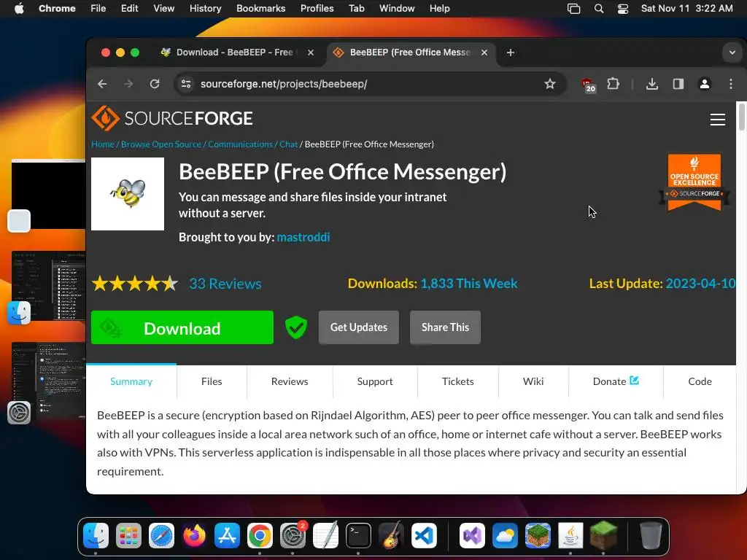Reload the SourceForge page
747x560 pixels.
coord(155,84)
